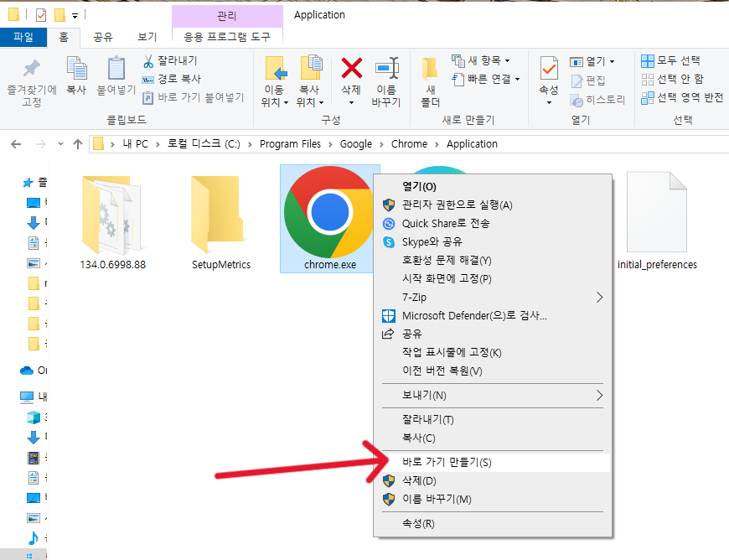The width and height of the screenshot is (729, 560).
Task: Choose Rename (이름 바꾸기(M)) in context menu
Action: [x=493, y=499]
